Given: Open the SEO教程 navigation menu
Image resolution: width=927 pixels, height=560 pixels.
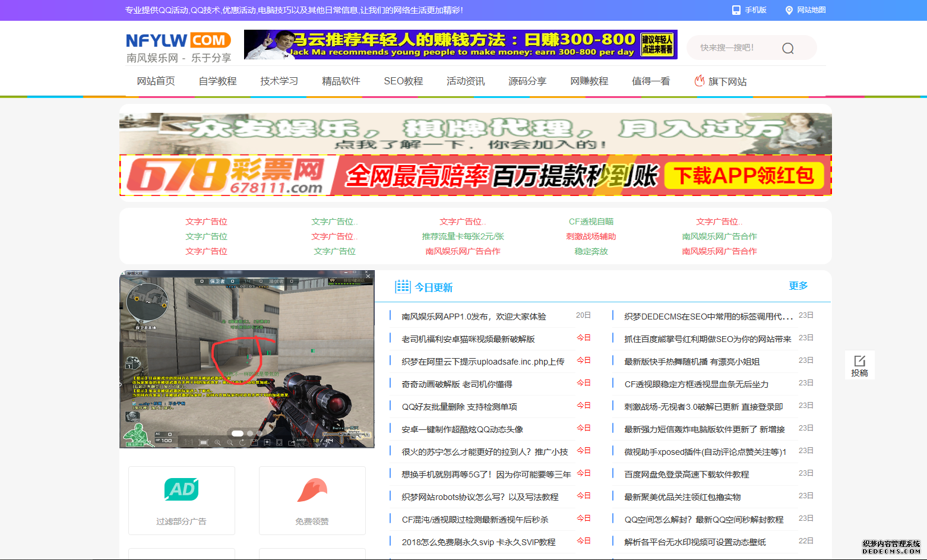Looking at the screenshot, I should tap(403, 81).
